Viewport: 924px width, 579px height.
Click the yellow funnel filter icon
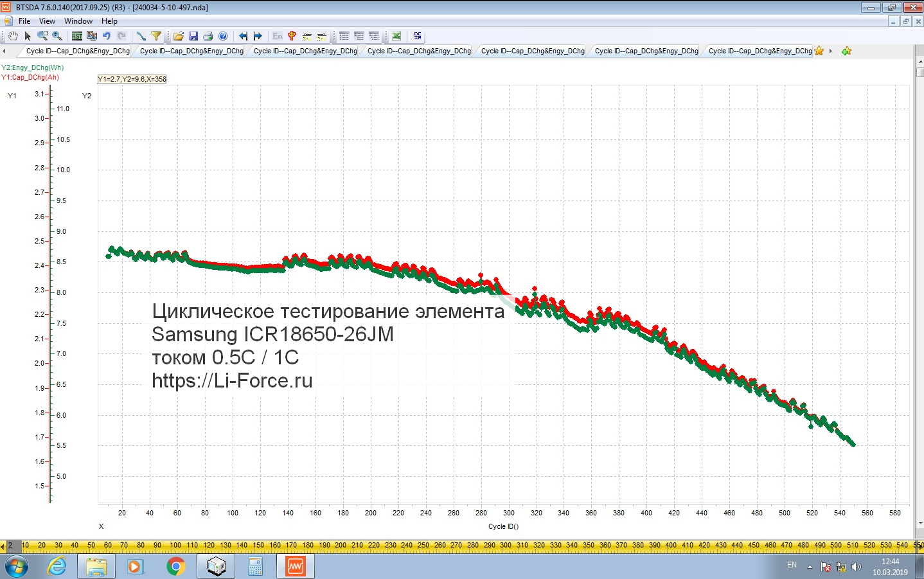click(156, 36)
